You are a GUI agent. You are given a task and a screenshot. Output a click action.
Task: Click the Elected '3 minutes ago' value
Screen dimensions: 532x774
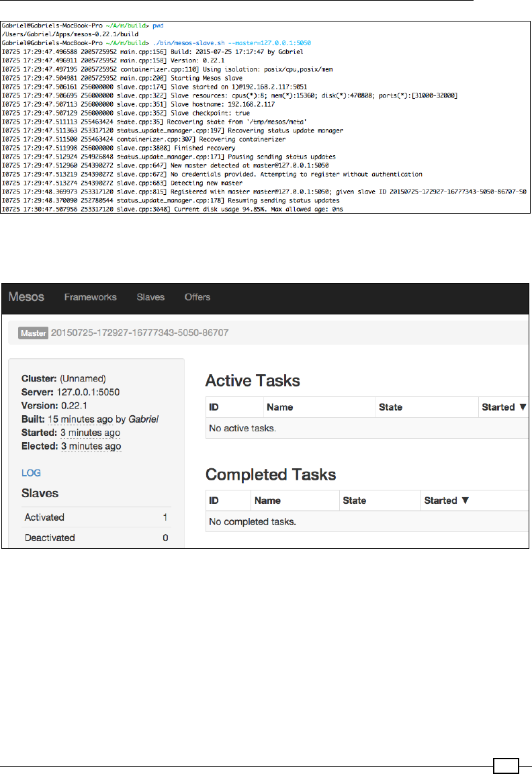point(91,446)
